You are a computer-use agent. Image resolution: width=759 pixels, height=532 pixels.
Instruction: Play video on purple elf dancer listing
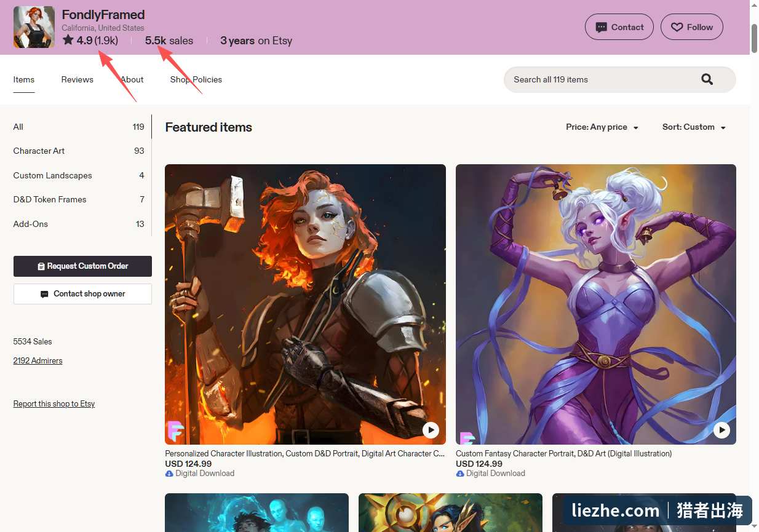click(721, 430)
